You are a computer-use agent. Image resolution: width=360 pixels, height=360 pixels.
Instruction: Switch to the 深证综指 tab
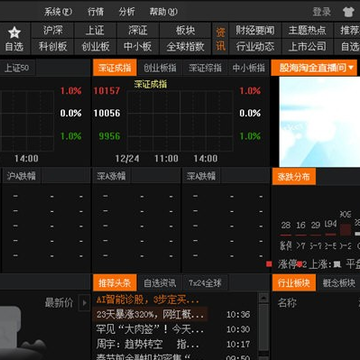pyautogui.click(x=205, y=68)
